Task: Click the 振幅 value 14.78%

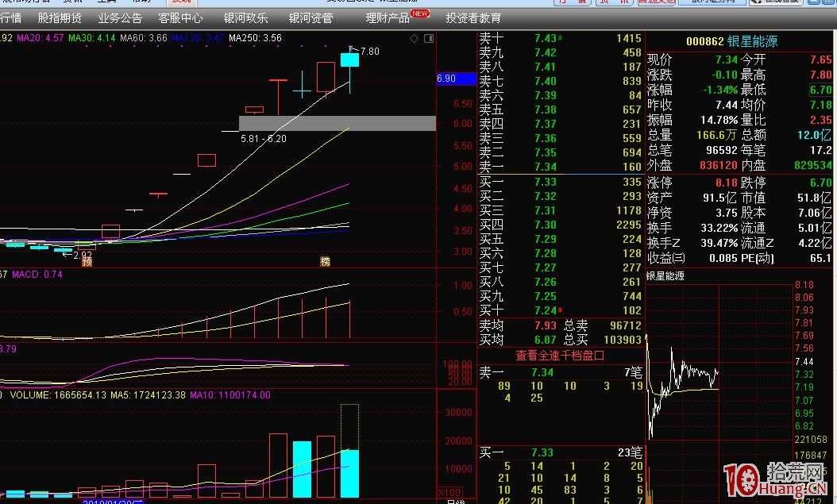Action: click(x=719, y=120)
